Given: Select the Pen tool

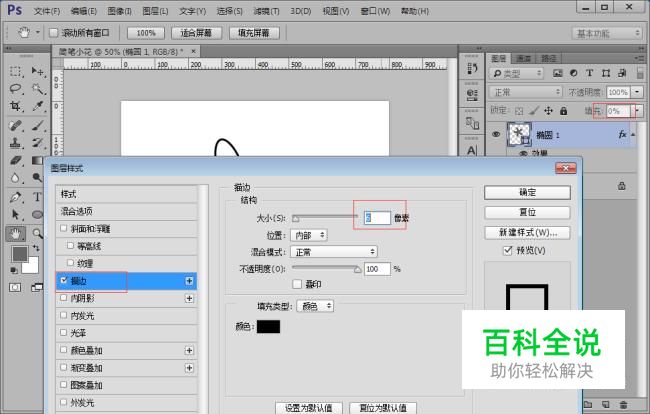Looking at the screenshot, I should [x=16, y=197].
